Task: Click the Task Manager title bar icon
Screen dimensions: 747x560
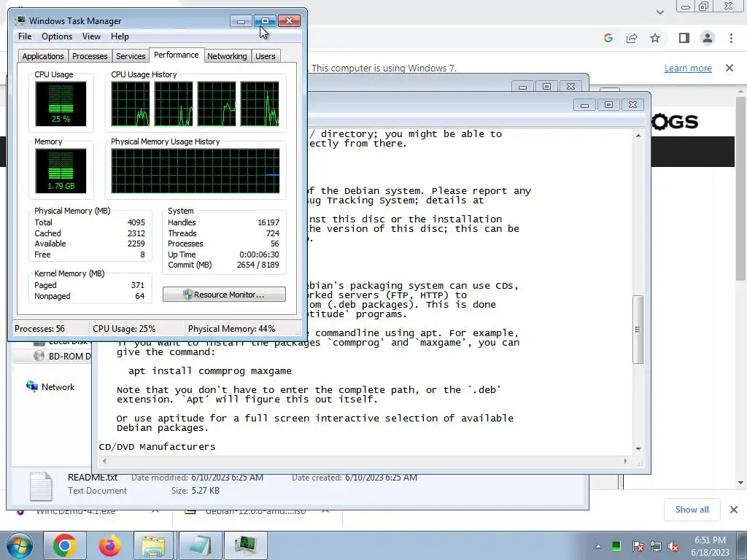Action: click(x=20, y=20)
